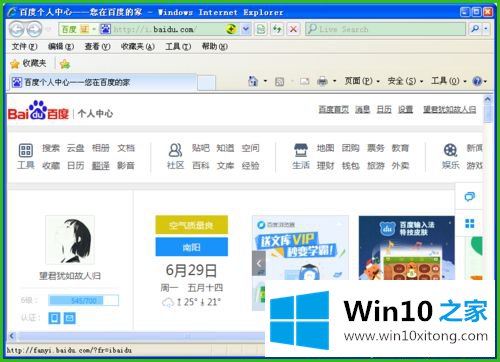Screen dimensions: 500x362
Task: Click the 望君犹如故人归 username link in header
Action: [450, 109]
